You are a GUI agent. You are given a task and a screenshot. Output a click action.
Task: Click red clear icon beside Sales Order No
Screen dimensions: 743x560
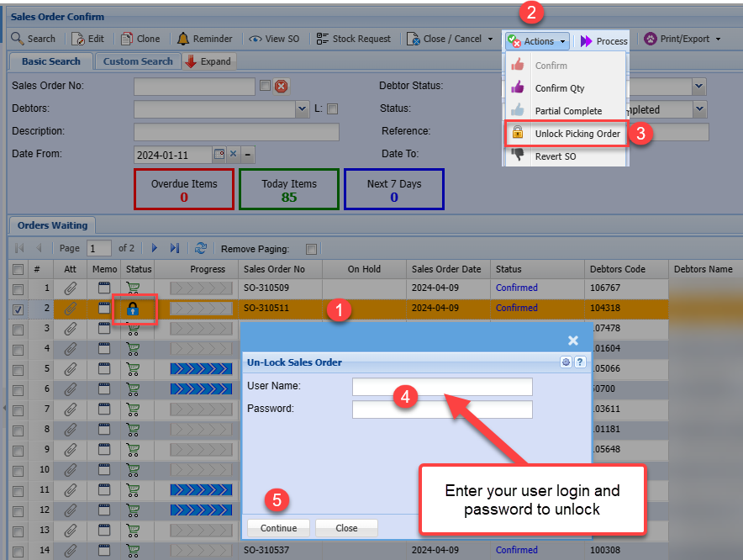(x=281, y=87)
